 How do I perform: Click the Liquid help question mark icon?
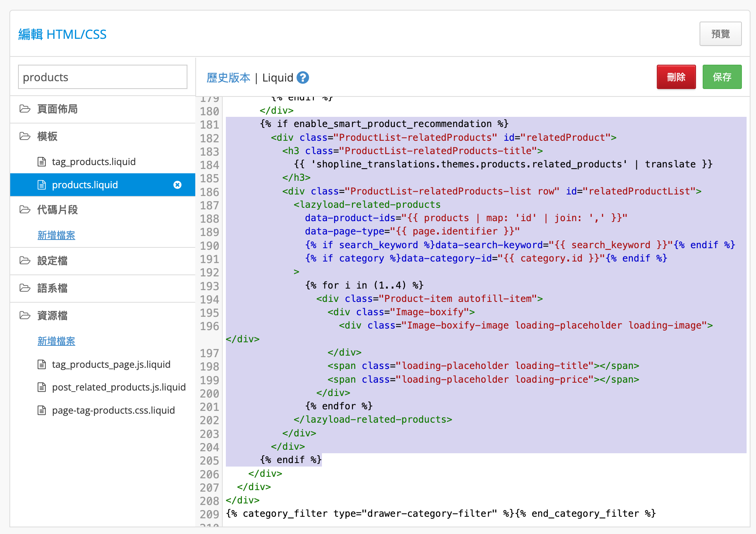303,78
